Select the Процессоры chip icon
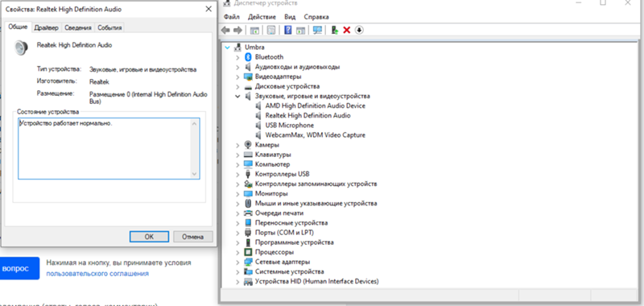This screenshot has height=306, width=644. tap(248, 252)
